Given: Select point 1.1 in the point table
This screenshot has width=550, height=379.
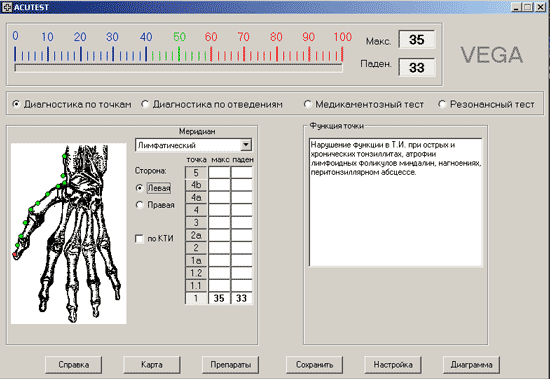Looking at the screenshot, I should coord(196,286).
